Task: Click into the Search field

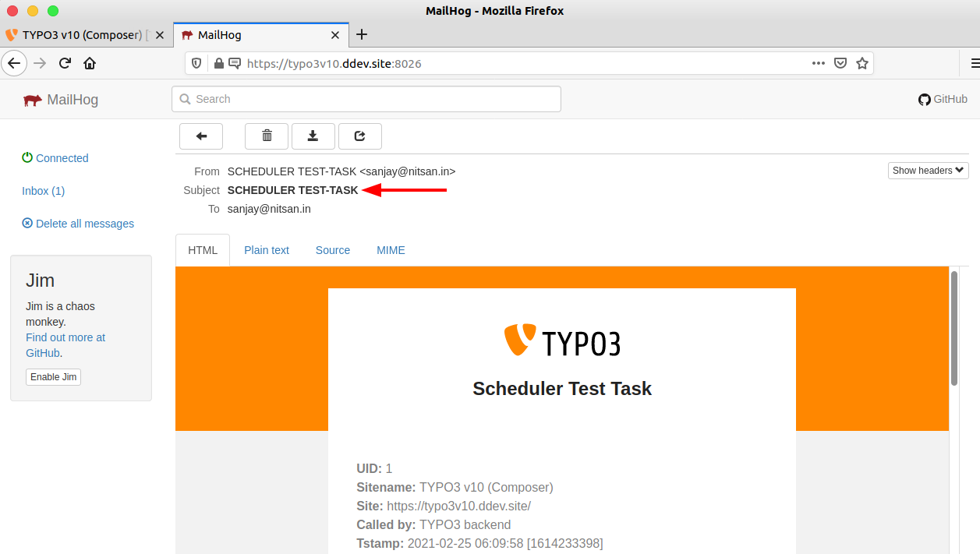Action: [366, 99]
